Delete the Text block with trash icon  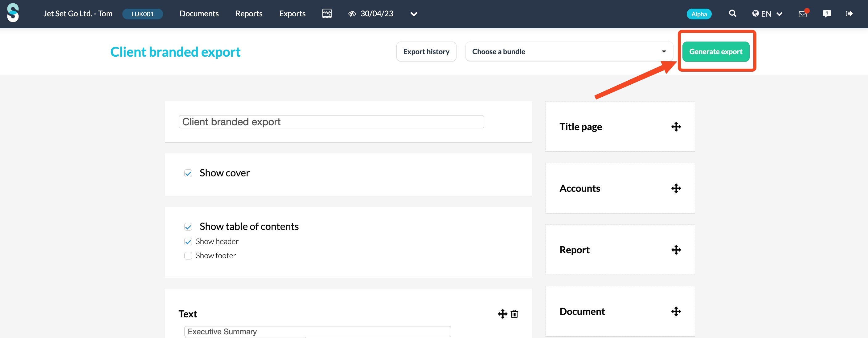click(514, 314)
